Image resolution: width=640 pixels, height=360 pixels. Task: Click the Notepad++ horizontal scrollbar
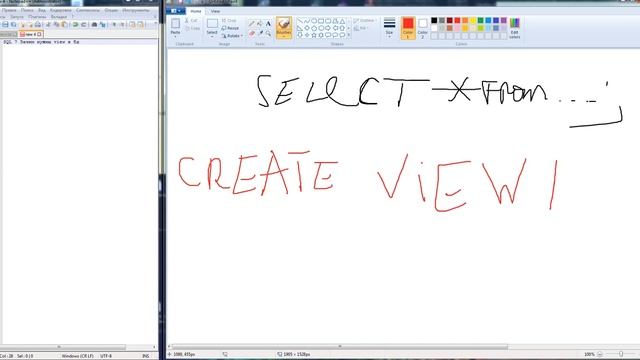(63, 347)
